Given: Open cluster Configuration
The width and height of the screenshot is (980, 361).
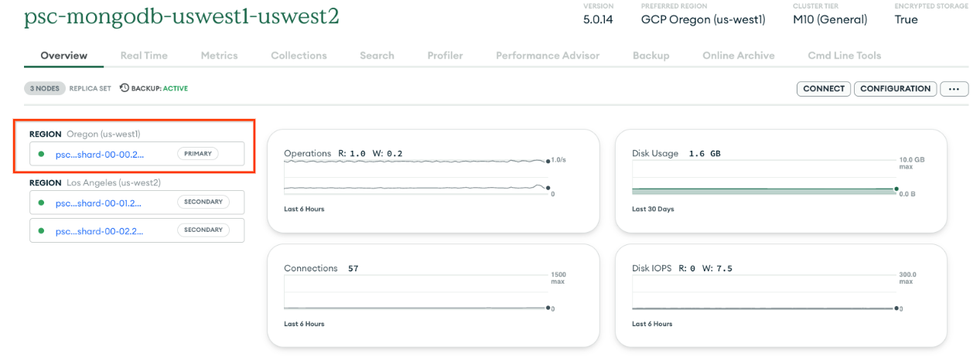Looking at the screenshot, I should [x=895, y=89].
